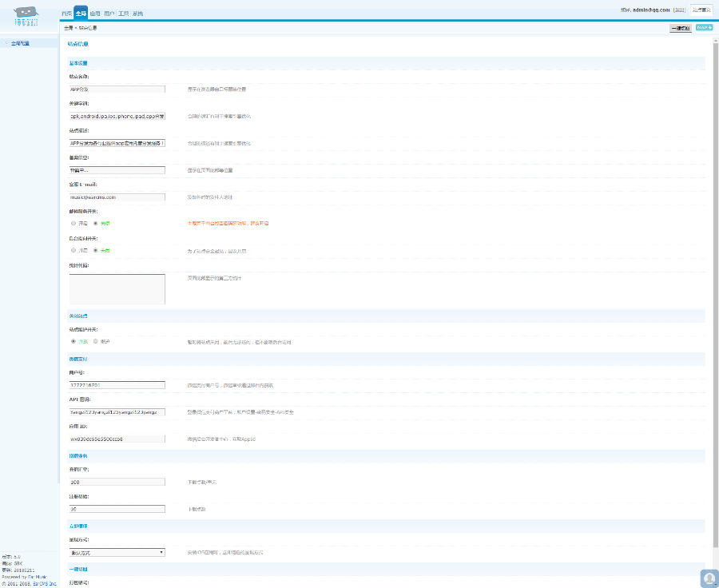Open the 用户 tab
The width and height of the screenshot is (719, 588).
tap(109, 14)
